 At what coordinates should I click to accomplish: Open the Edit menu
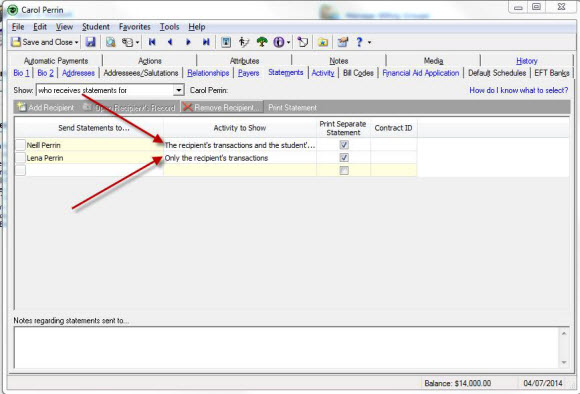tap(40, 27)
